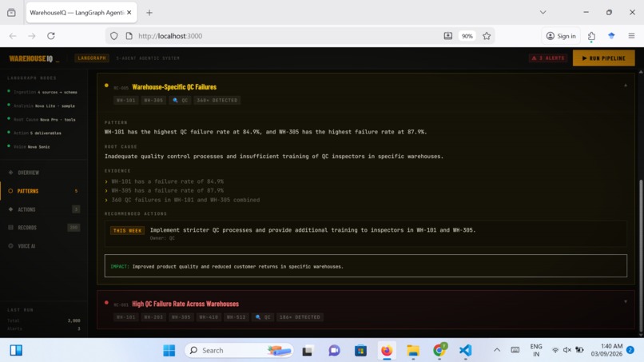Click the WH-512 warehouse tag
The height and width of the screenshot is (362, 644).
(237, 317)
